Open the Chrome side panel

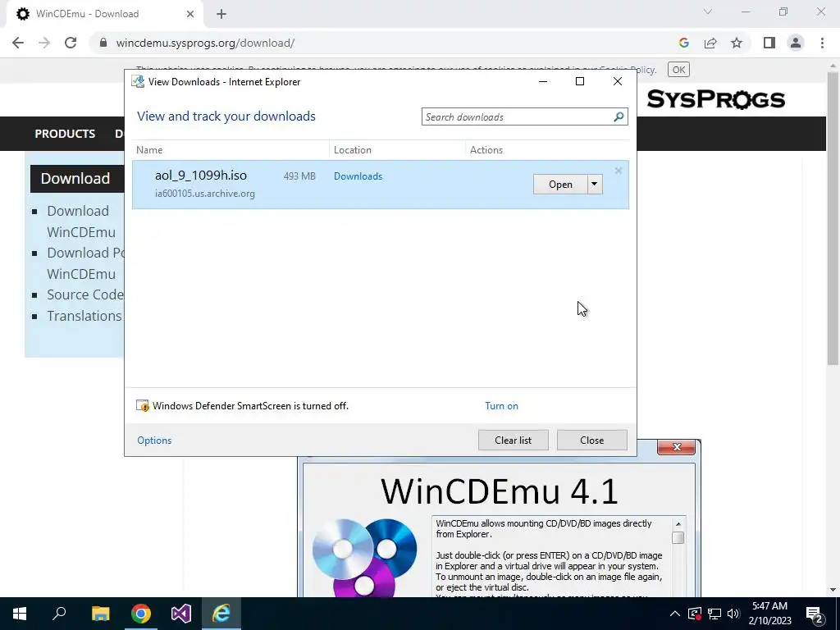click(769, 43)
